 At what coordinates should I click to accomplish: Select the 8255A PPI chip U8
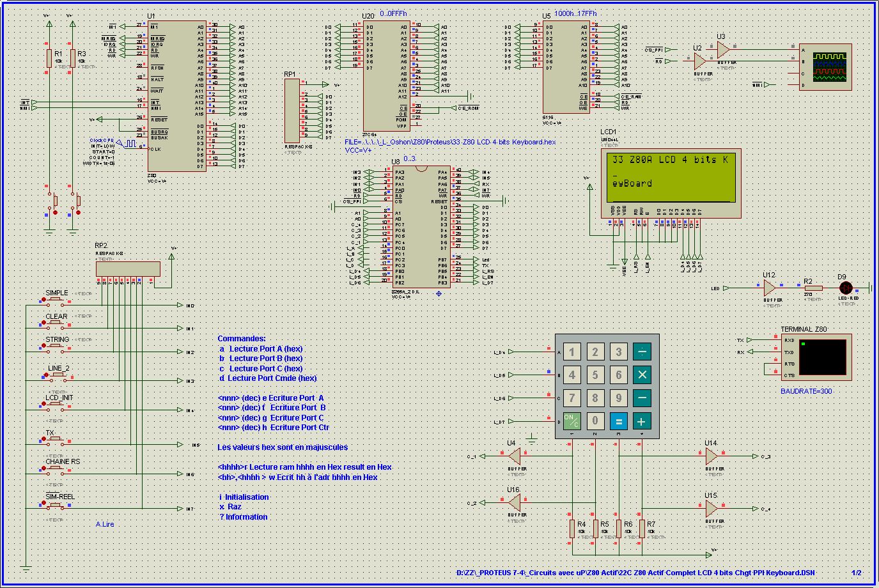[x=420, y=227]
